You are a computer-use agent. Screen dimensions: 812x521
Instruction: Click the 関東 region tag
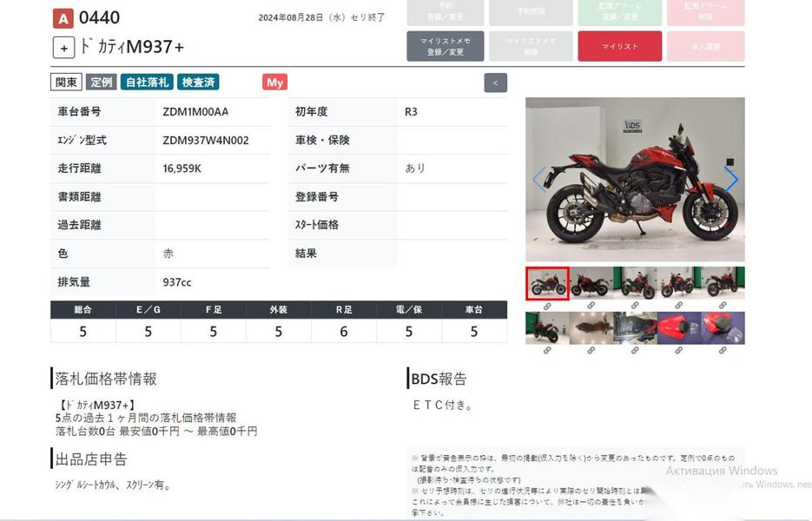tap(66, 82)
